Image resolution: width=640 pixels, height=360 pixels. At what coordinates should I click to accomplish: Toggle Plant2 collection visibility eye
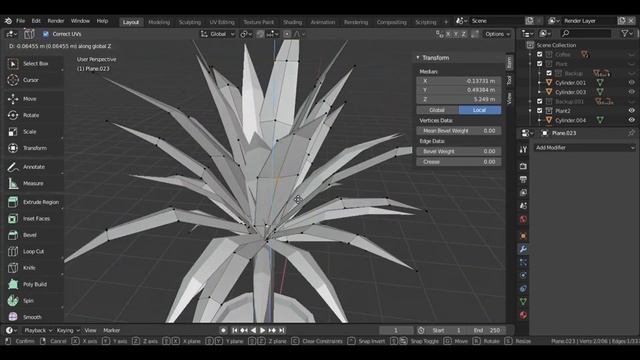pos(631,111)
